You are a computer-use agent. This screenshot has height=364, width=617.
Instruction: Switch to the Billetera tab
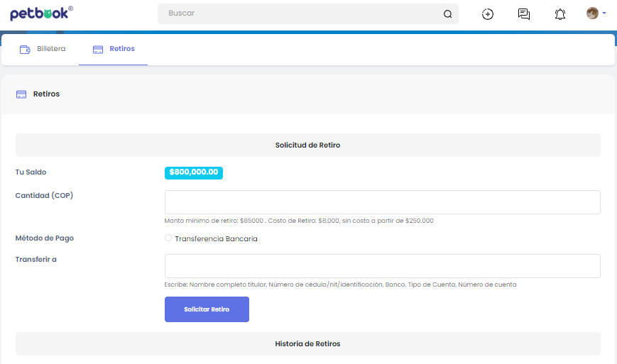50,49
